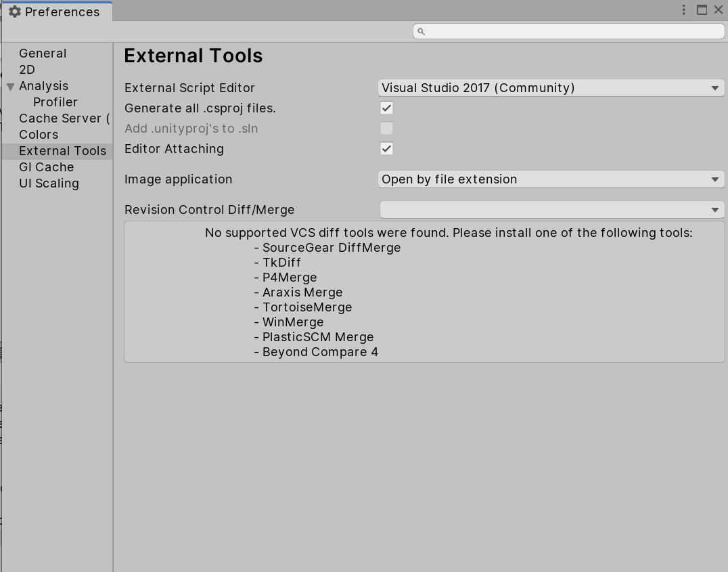Collapse the Analysis tree section
This screenshot has width=728, height=572.
11,87
